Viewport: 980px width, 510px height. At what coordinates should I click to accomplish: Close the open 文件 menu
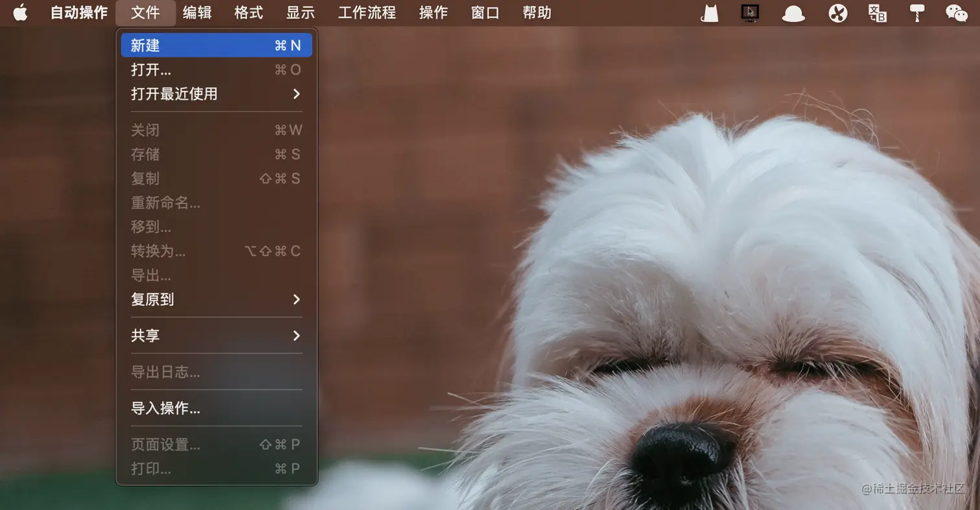click(145, 12)
